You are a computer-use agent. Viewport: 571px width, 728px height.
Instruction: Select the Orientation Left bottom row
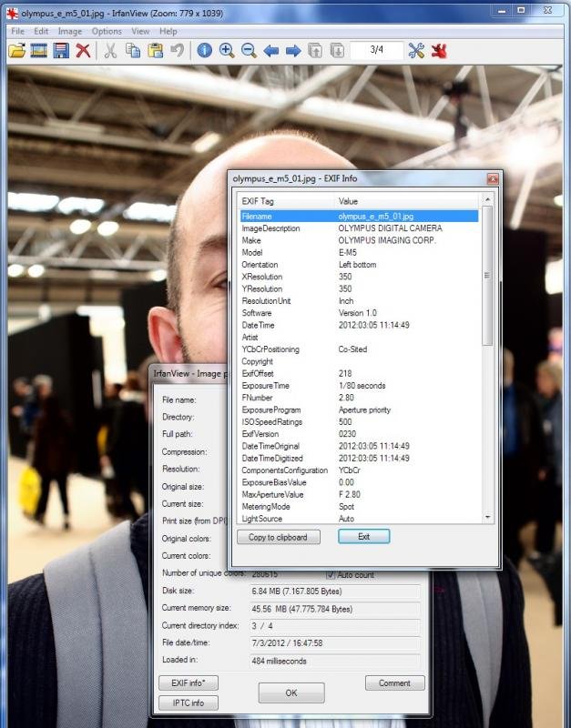pos(359,264)
